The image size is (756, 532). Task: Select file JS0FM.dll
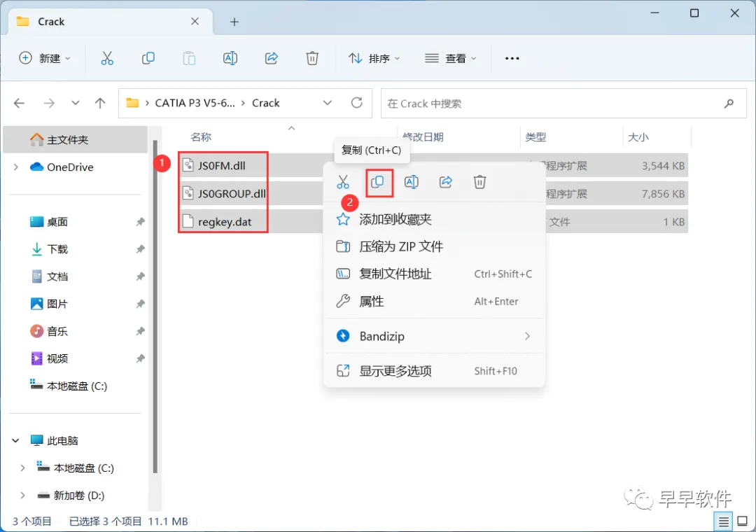221,166
